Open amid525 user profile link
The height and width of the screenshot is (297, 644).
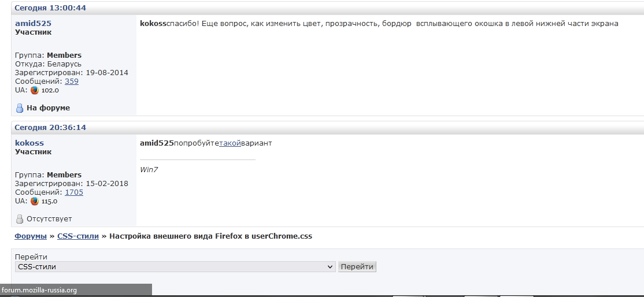pyautogui.click(x=34, y=24)
